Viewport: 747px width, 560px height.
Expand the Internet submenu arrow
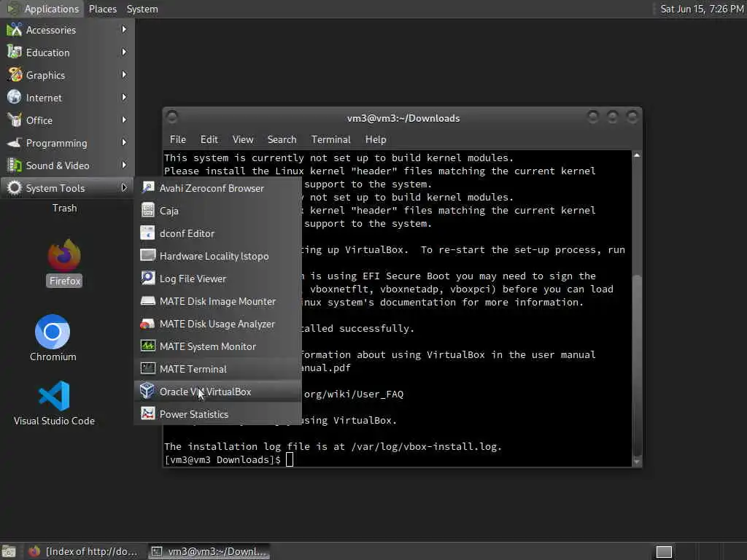click(x=124, y=97)
